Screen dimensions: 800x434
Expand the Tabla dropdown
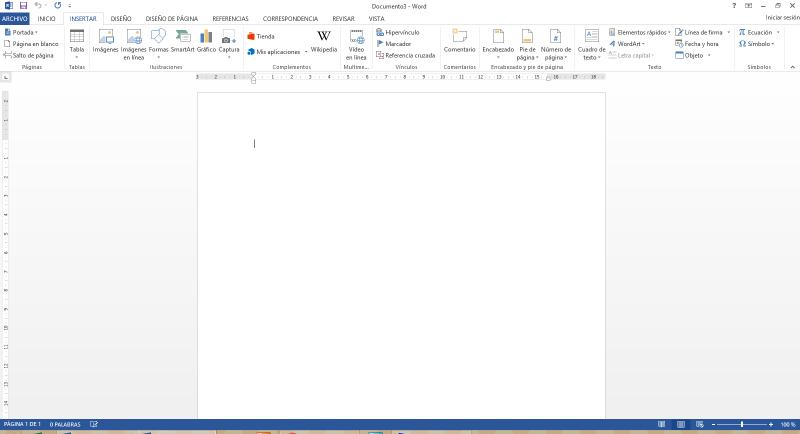(77, 43)
